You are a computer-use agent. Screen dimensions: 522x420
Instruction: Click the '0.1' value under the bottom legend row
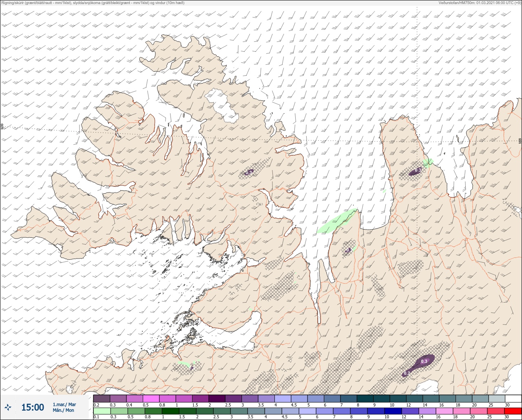pos(96,417)
